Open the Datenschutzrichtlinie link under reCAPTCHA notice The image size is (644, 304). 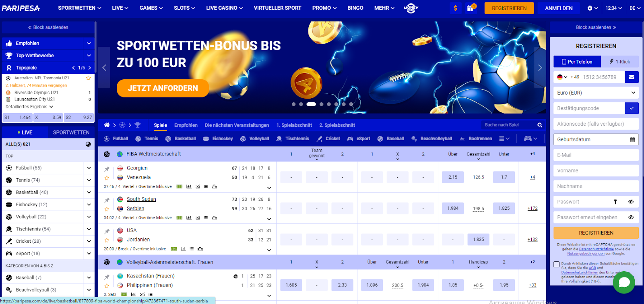coord(596,249)
